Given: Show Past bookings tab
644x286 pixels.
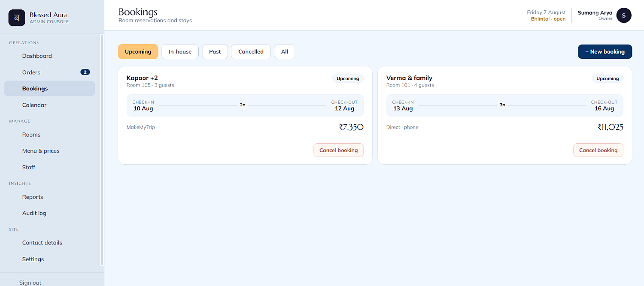Looking at the screenshot, I should 215,51.
